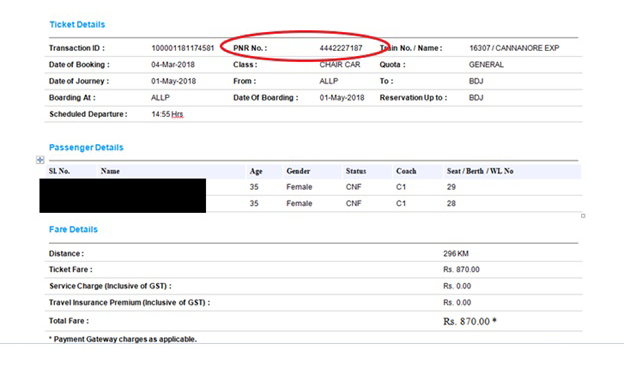Click the Travel Insurance Premium value Rs. 0.00

[457, 303]
